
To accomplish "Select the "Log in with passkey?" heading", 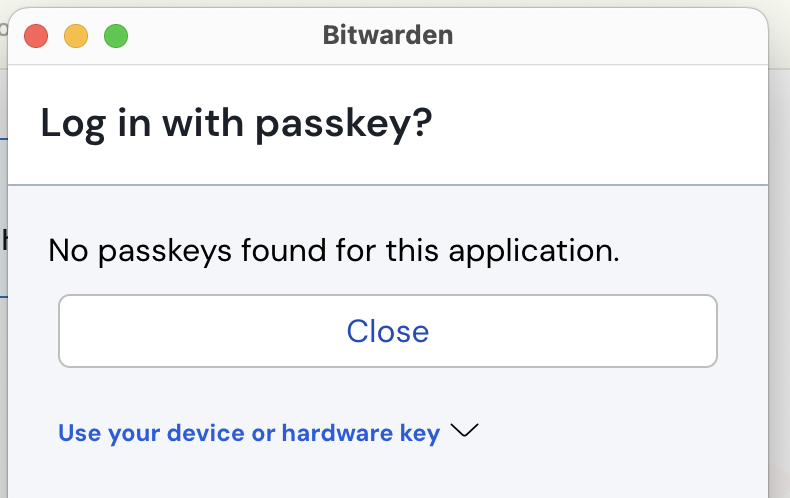I will [x=236, y=123].
